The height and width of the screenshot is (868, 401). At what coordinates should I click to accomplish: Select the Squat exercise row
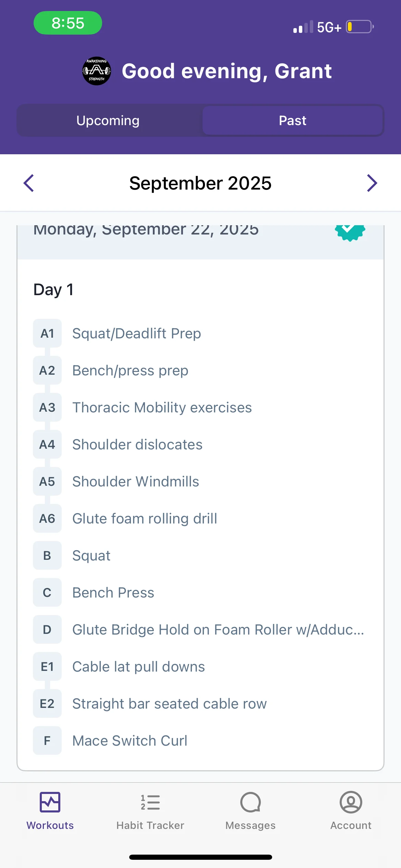point(200,555)
